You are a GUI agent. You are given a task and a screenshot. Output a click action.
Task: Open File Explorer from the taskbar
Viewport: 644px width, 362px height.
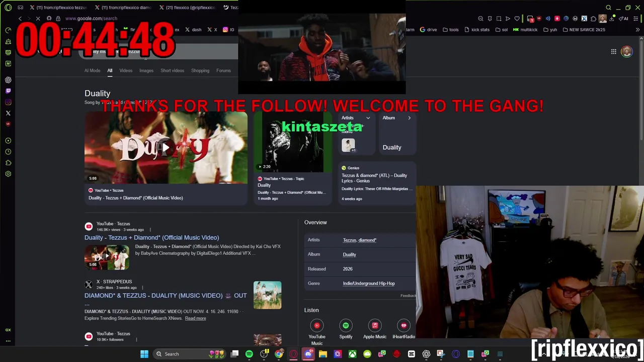(x=323, y=354)
